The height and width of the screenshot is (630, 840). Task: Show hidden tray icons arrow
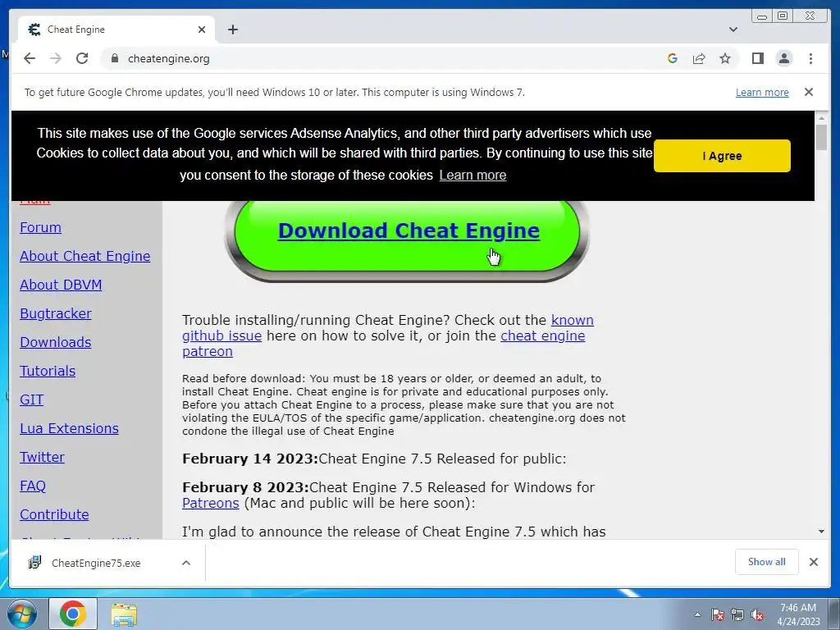(x=697, y=614)
